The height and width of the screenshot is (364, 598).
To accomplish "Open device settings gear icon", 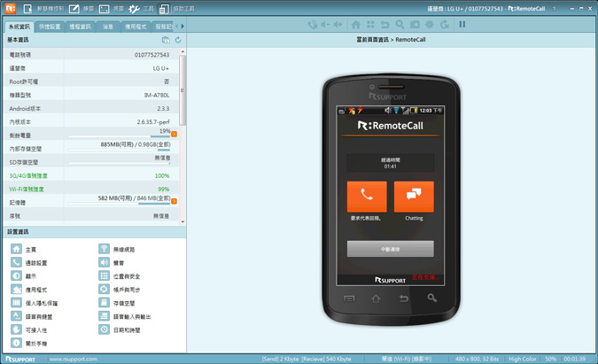I will tap(430, 25).
